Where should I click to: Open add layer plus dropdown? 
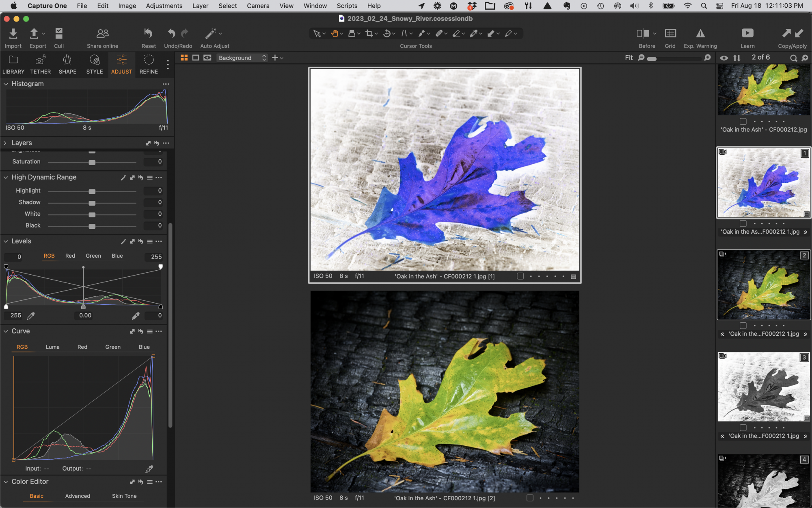277,58
